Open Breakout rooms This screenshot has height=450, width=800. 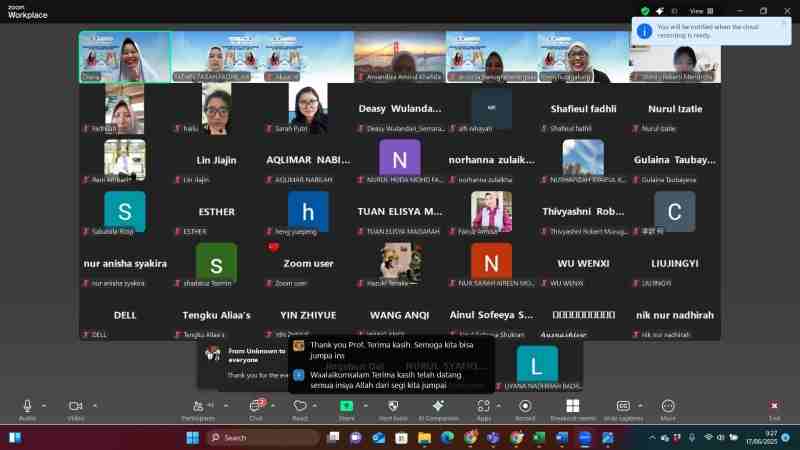click(572, 408)
